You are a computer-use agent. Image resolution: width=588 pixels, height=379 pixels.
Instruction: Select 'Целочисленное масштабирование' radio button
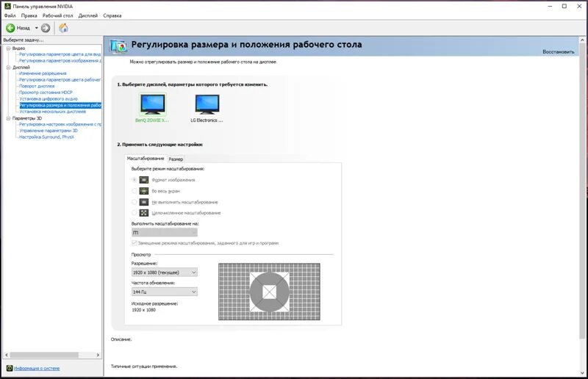click(135, 213)
